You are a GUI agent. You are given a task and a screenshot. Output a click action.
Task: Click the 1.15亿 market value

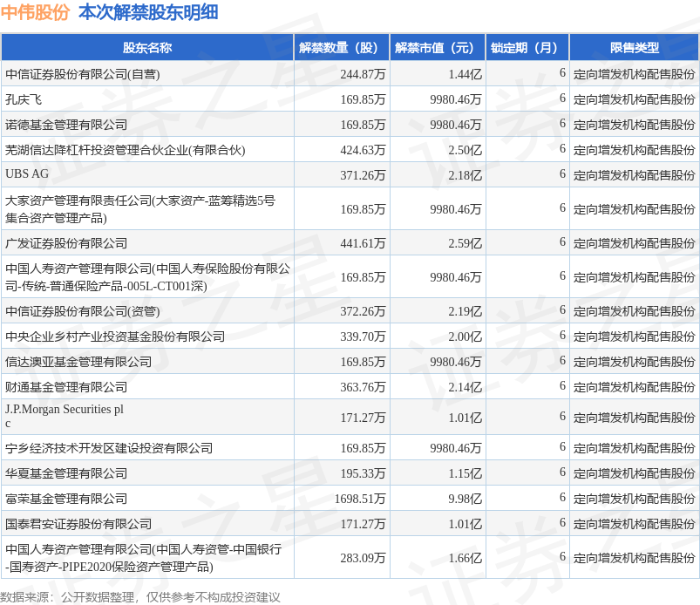click(x=466, y=473)
